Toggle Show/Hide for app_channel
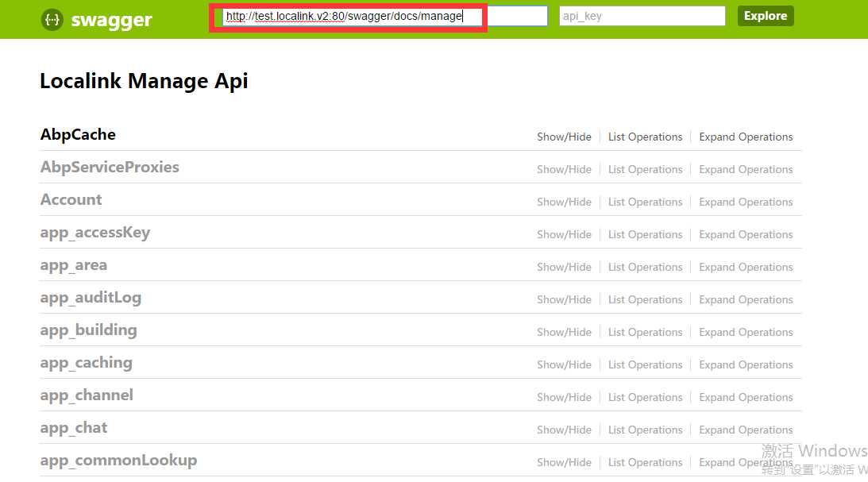Viewport: 868px width, 482px height. click(564, 397)
